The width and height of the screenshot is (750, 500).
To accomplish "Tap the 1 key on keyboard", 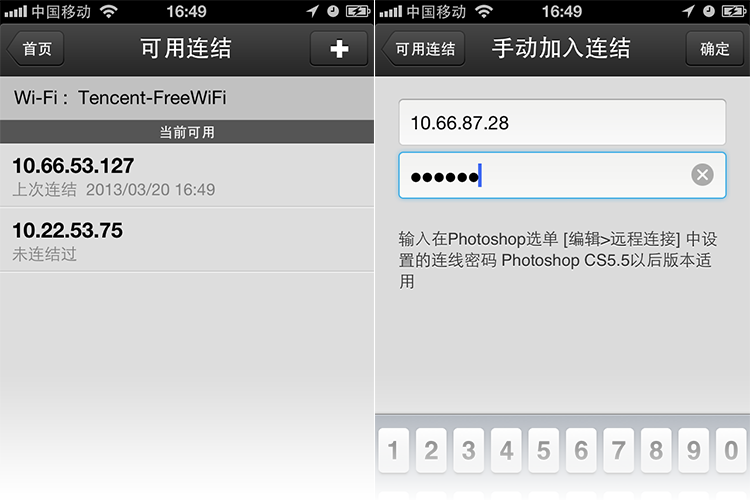I will click(x=393, y=450).
